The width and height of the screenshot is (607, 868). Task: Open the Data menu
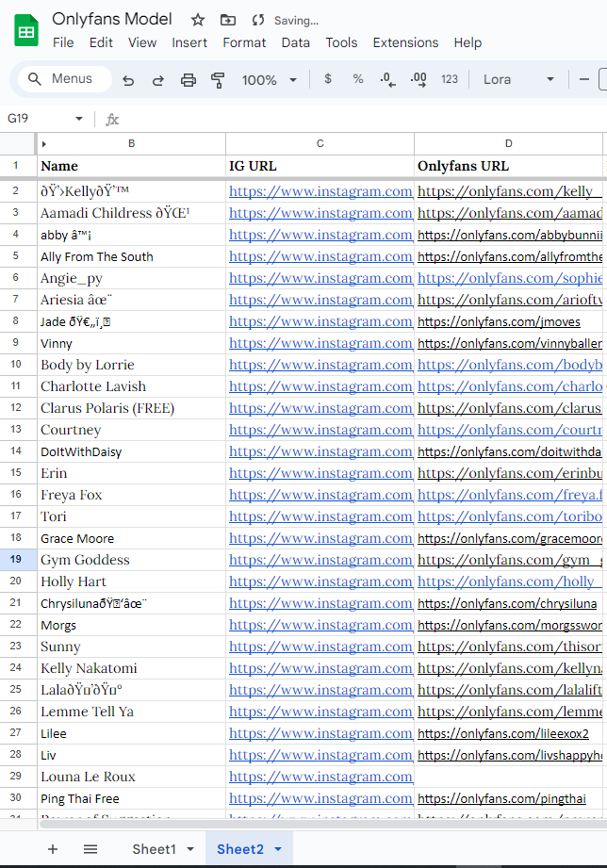click(296, 42)
